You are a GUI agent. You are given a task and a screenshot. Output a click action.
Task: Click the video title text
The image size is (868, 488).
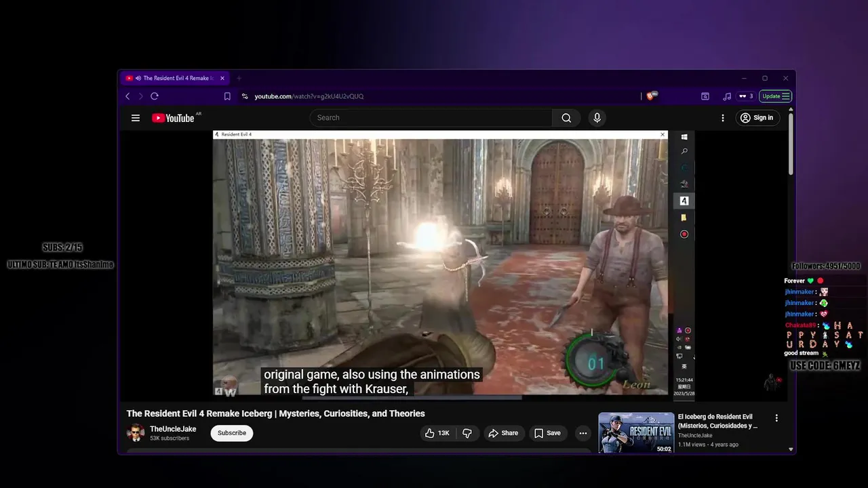275,413
